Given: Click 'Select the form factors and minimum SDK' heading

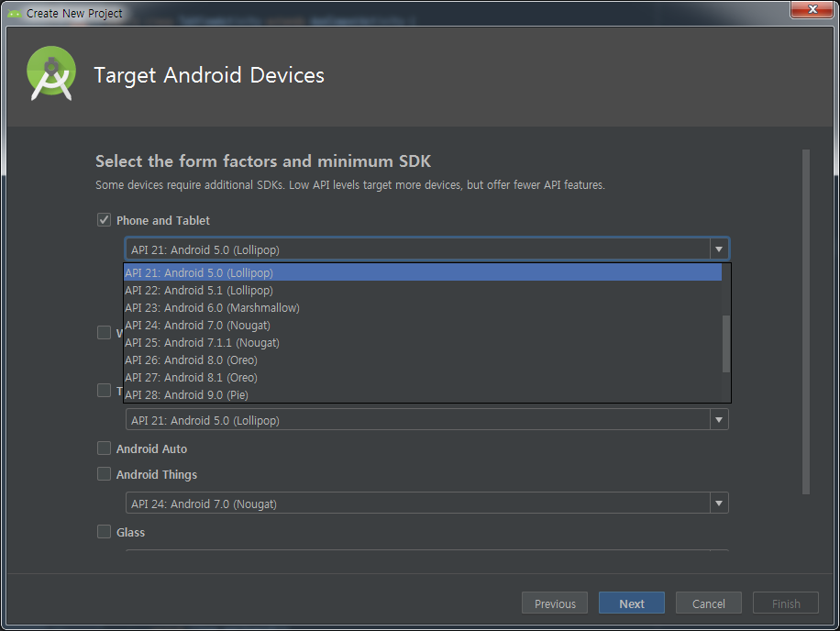Looking at the screenshot, I should pyautogui.click(x=263, y=161).
